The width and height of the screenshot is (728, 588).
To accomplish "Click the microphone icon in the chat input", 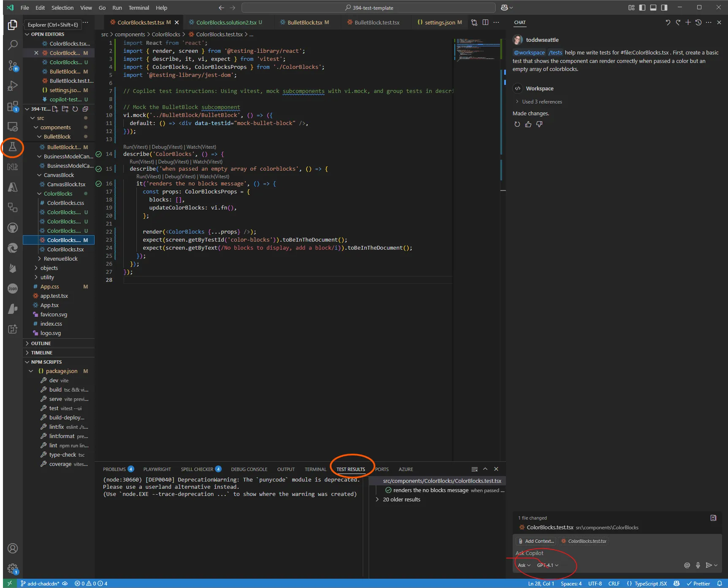I will (x=698, y=565).
